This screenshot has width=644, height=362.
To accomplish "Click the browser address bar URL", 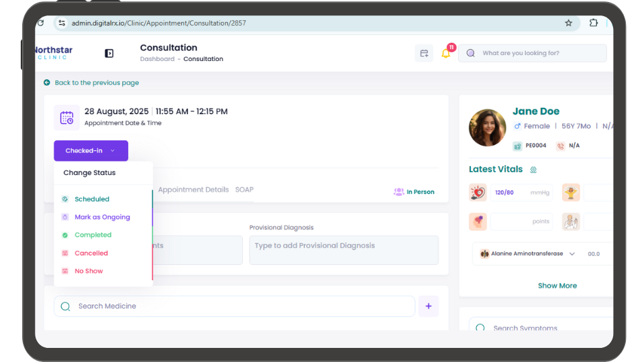I will (x=159, y=23).
